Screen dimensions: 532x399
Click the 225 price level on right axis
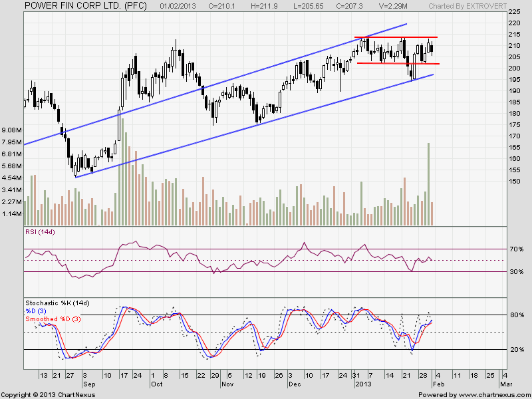514,13
